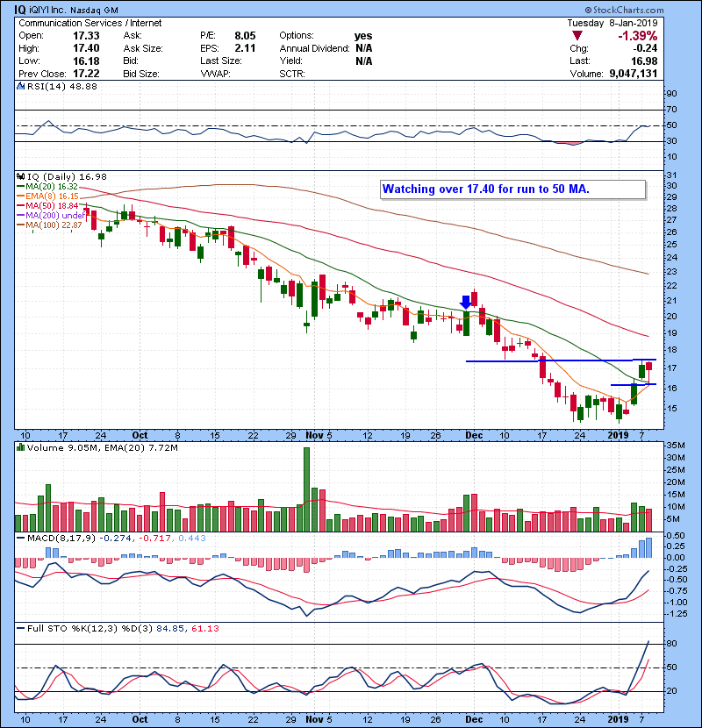Click the 90 tick on the RSI axis
This screenshot has width=702, height=728.
coord(672,94)
